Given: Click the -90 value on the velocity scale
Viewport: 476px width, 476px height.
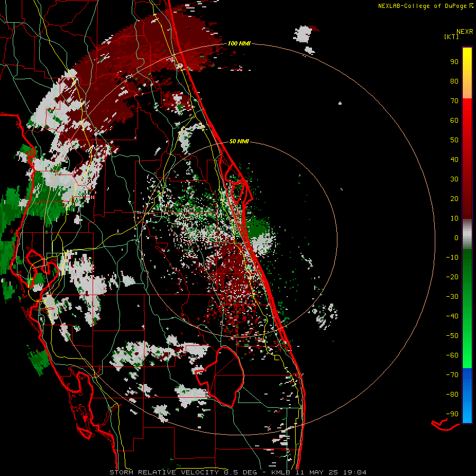Looking at the screenshot, I should pyautogui.click(x=452, y=414).
